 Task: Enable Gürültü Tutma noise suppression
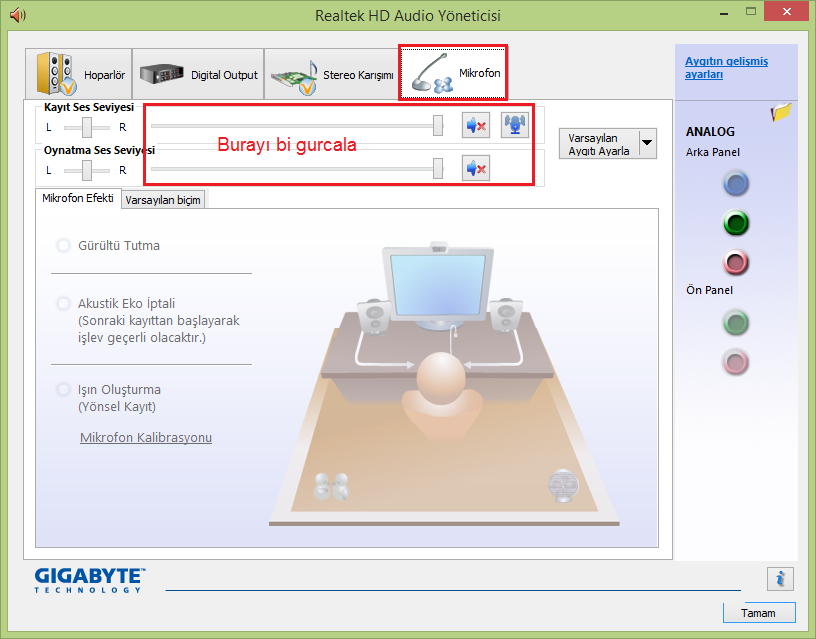63,246
